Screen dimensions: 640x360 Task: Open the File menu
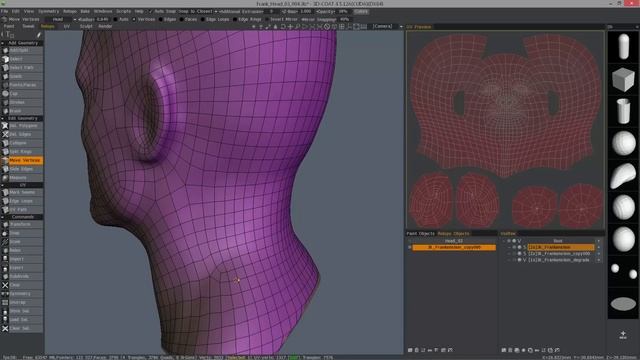(x=4, y=11)
